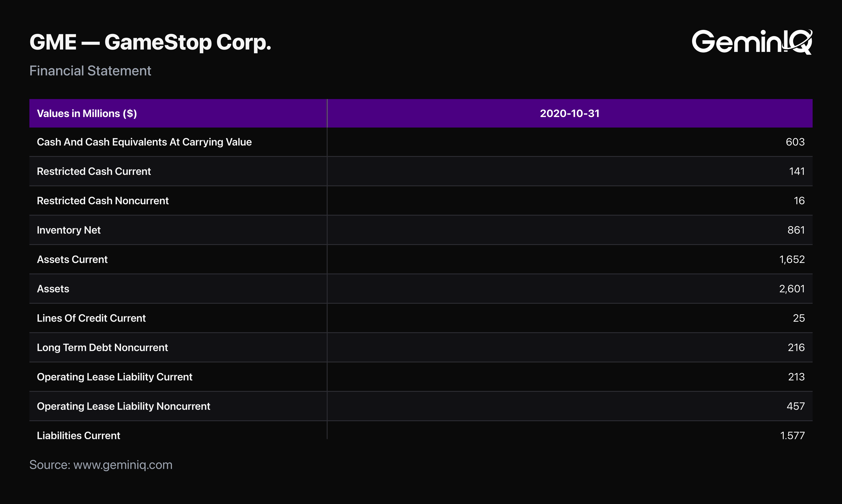Select the value 213
The height and width of the screenshot is (504, 842).
coord(797,377)
